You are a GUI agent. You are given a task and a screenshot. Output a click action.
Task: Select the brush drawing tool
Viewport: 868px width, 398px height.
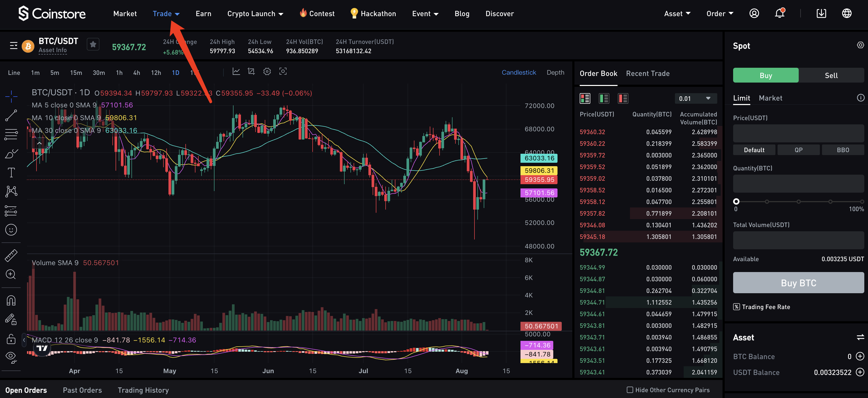[x=11, y=154]
